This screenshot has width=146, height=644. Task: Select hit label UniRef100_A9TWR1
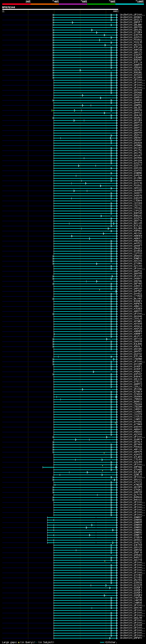tap(131, 321)
